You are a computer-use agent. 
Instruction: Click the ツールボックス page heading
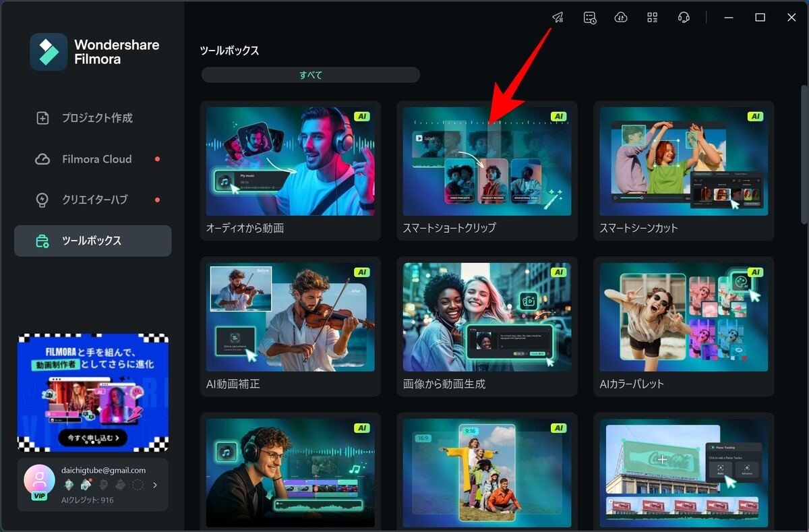[x=230, y=51]
